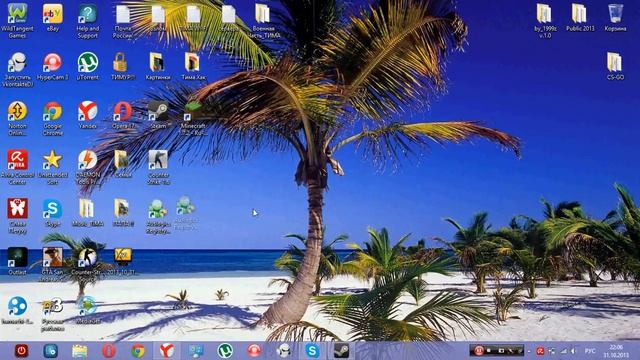The width and height of the screenshot is (640, 360).
Task: Open the VkontakteDJ icon in taskbar
Action: coord(283,351)
